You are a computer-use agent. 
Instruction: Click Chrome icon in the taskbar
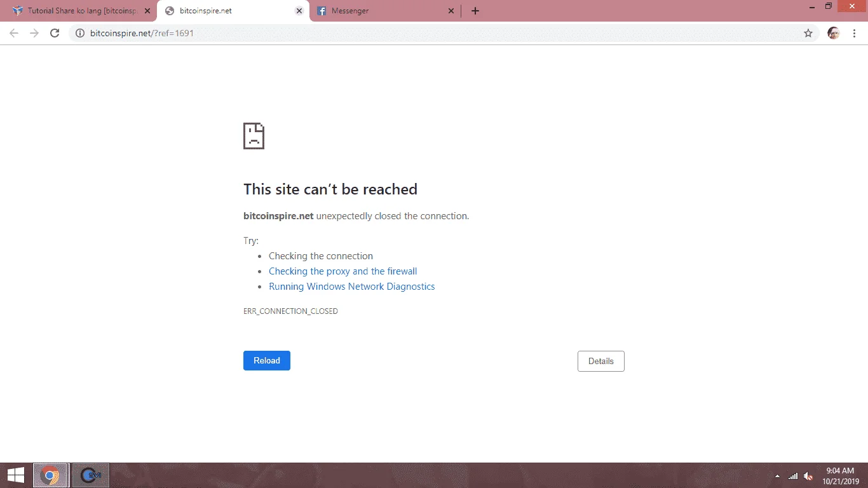pyautogui.click(x=50, y=475)
